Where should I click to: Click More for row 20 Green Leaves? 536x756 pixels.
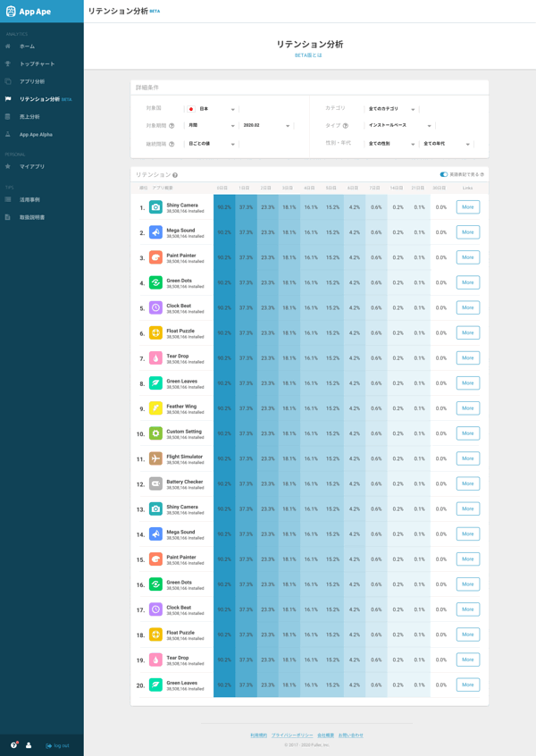468,685
